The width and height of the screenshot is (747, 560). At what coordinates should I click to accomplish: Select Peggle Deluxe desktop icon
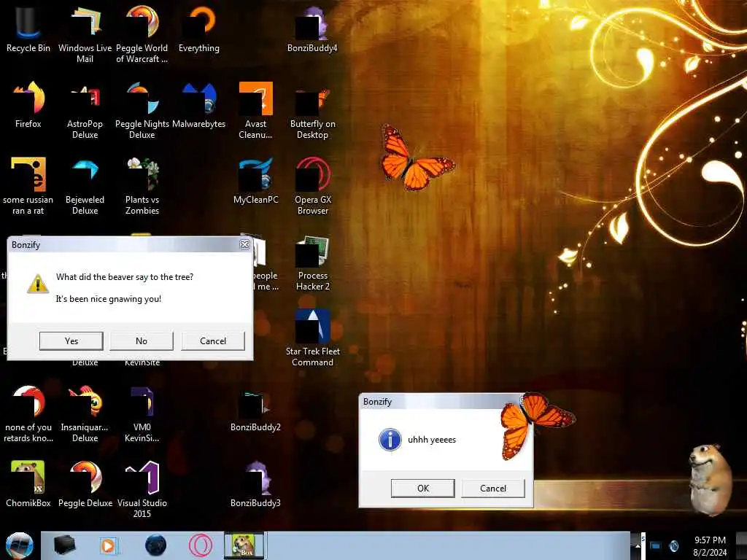click(x=85, y=483)
